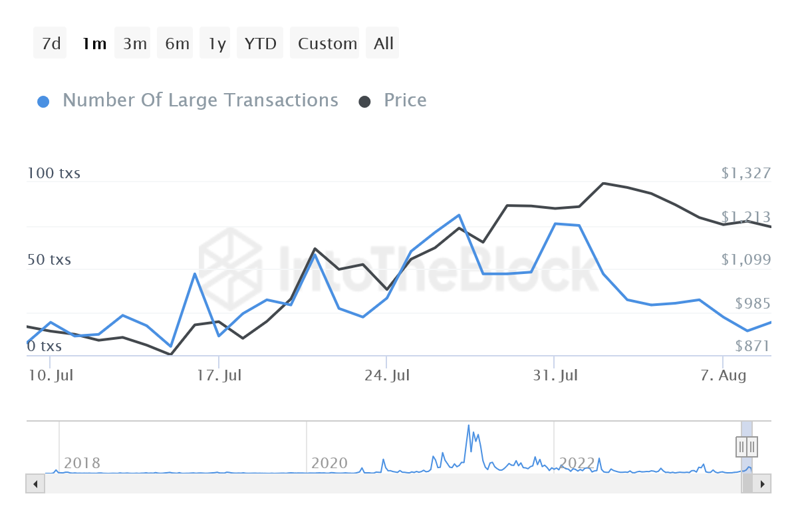Click the scrollbar thumb grip
The width and height of the screenshot is (798, 532).
747,483
